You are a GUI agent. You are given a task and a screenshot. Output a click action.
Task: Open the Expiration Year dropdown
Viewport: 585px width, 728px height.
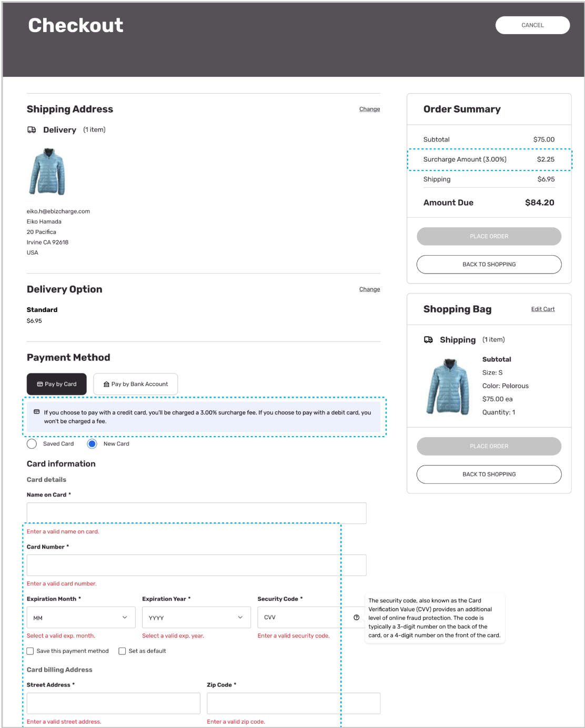point(196,618)
